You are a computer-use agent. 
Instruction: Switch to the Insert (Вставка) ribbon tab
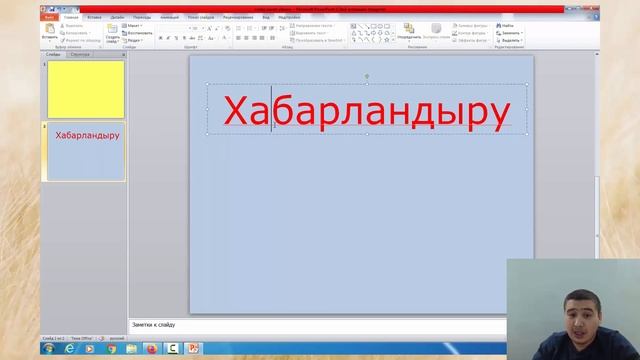coord(94,18)
